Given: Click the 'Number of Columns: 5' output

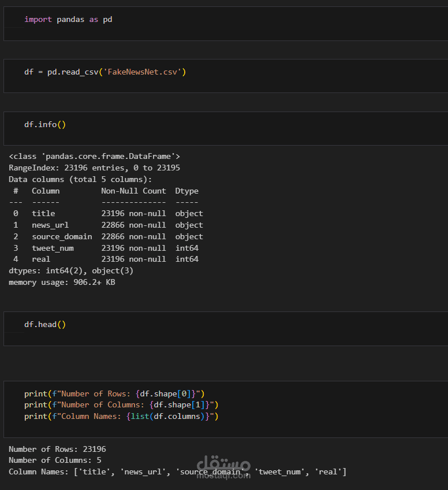Looking at the screenshot, I should 55,461.
